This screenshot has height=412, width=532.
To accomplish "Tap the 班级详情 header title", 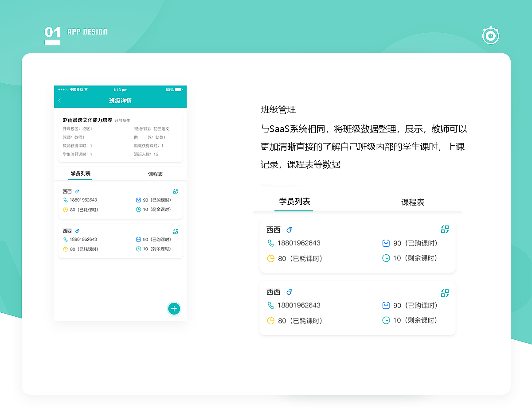I will 121,101.
